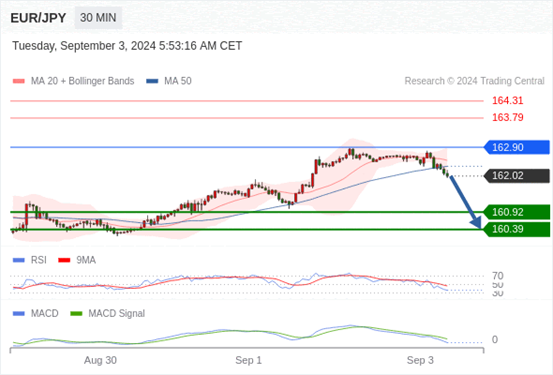Click the Sep 1 date axis label
This screenshot has width=553, height=375.
pyautogui.click(x=249, y=360)
